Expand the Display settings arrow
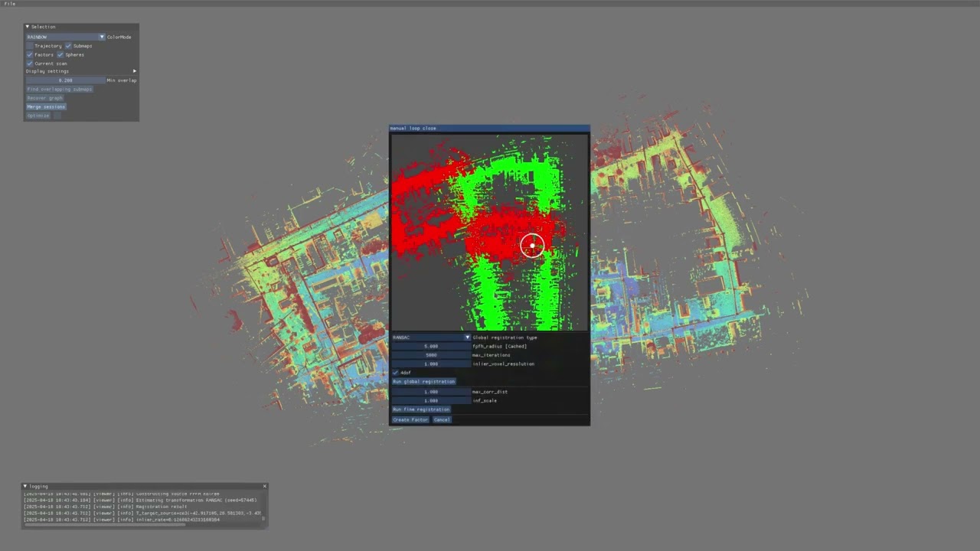Image resolution: width=980 pixels, height=551 pixels. pyautogui.click(x=135, y=71)
